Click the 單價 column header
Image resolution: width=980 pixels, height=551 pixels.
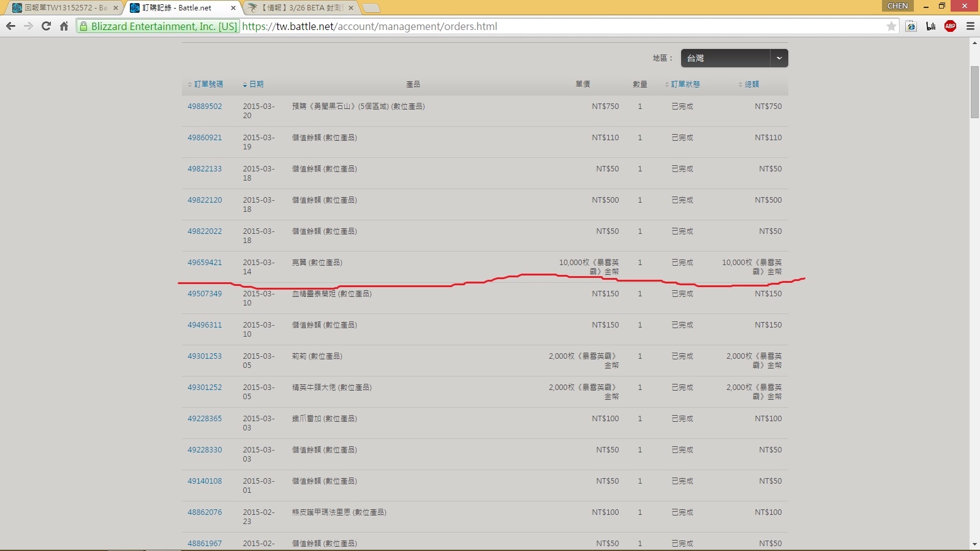582,84
